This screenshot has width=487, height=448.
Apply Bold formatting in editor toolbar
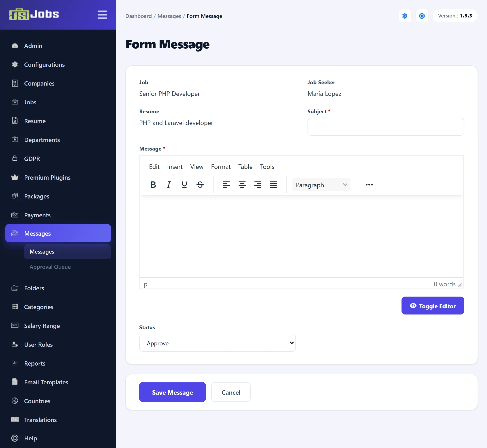click(153, 185)
